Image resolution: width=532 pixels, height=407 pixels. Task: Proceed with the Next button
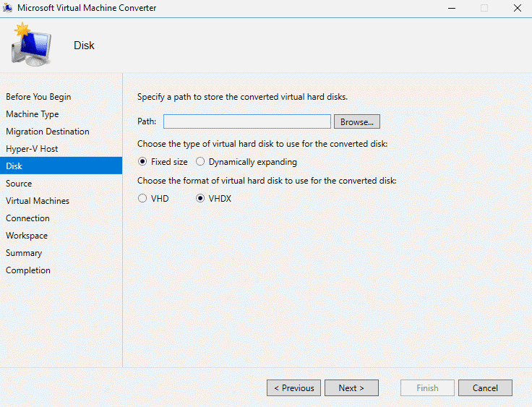(351, 388)
